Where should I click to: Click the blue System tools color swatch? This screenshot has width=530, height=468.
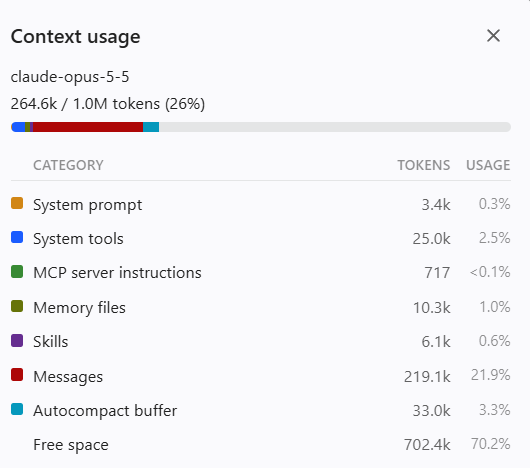[x=17, y=237]
